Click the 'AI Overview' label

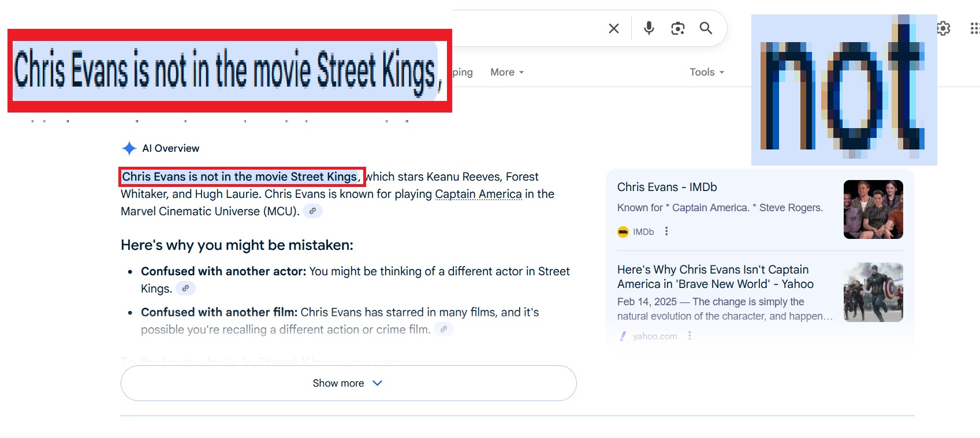tap(171, 148)
